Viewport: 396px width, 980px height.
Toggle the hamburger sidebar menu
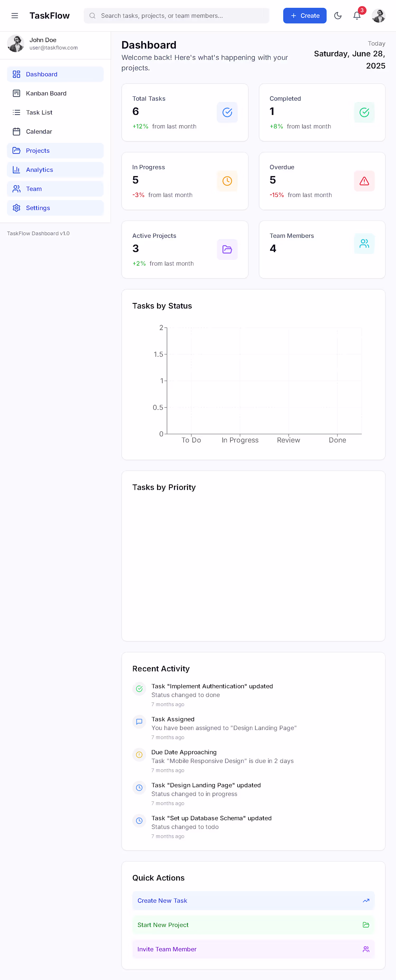click(x=15, y=16)
